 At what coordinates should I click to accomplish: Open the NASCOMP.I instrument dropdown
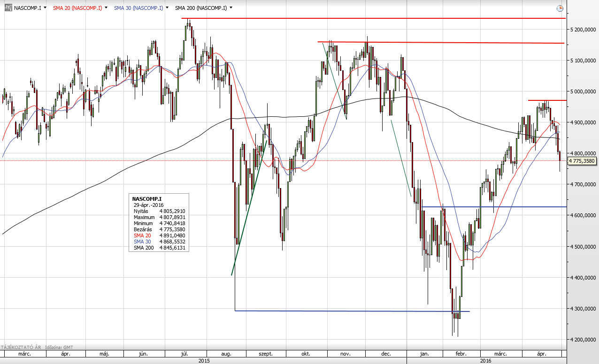click(45, 8)
